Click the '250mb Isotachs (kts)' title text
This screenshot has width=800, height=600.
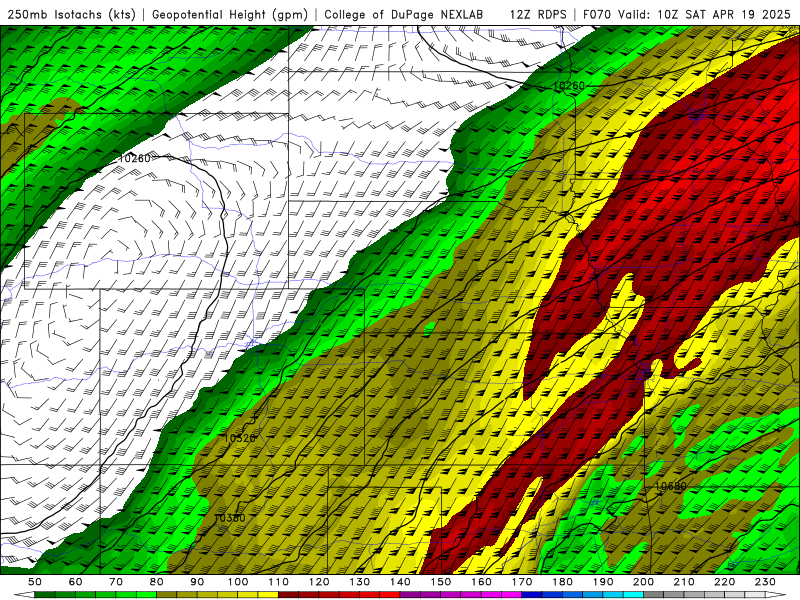(72, 15)
